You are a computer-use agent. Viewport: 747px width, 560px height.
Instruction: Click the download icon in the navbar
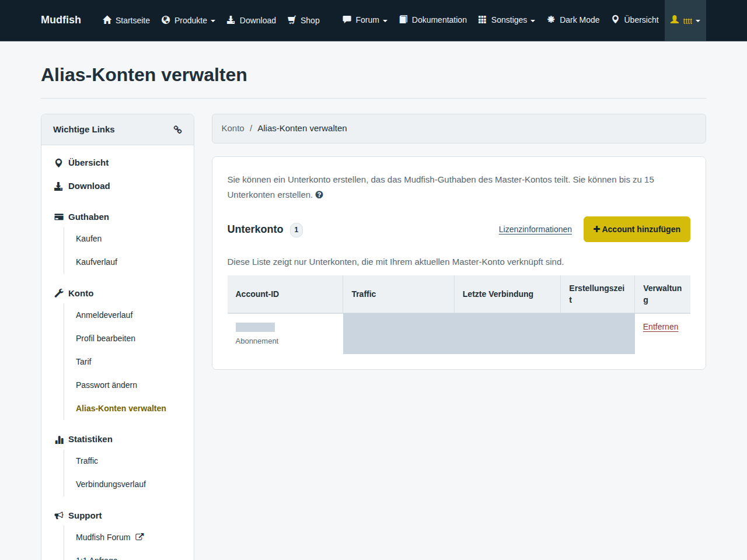point(231,20)
